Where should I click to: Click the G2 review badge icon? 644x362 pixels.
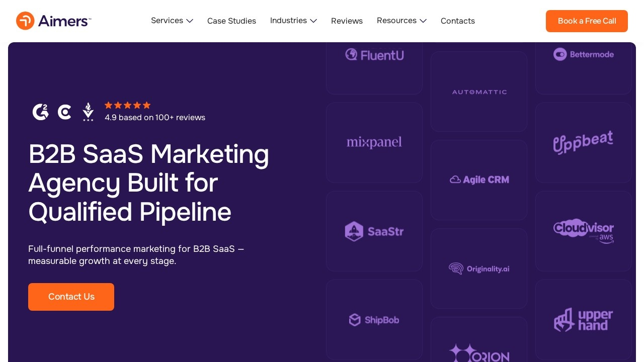(x=41, y=112)
